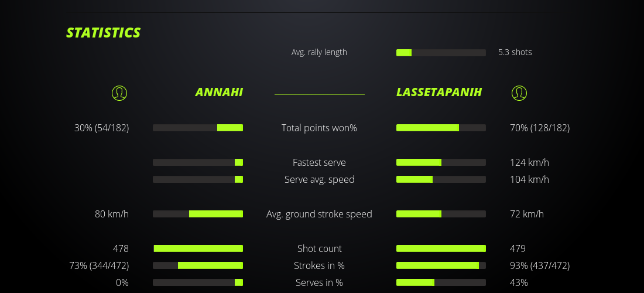Click the LASSETAPANIH player profile icon
Image resolution: width=644 pixels, height=293 pixels.
point(519,93)
